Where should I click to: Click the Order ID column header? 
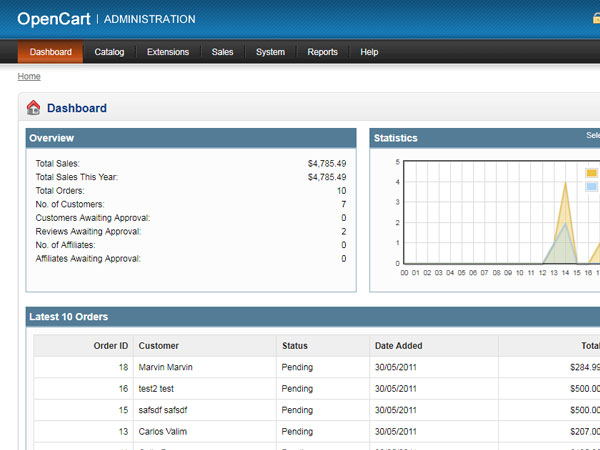point(110,346)
